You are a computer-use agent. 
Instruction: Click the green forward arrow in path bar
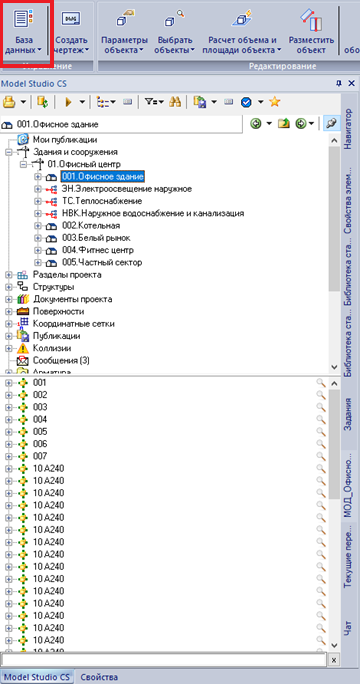300,124
